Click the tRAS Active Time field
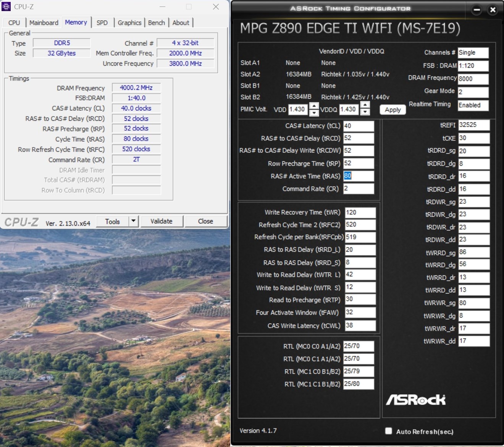Viewport: 504px width, 447px height. (358, 176)
